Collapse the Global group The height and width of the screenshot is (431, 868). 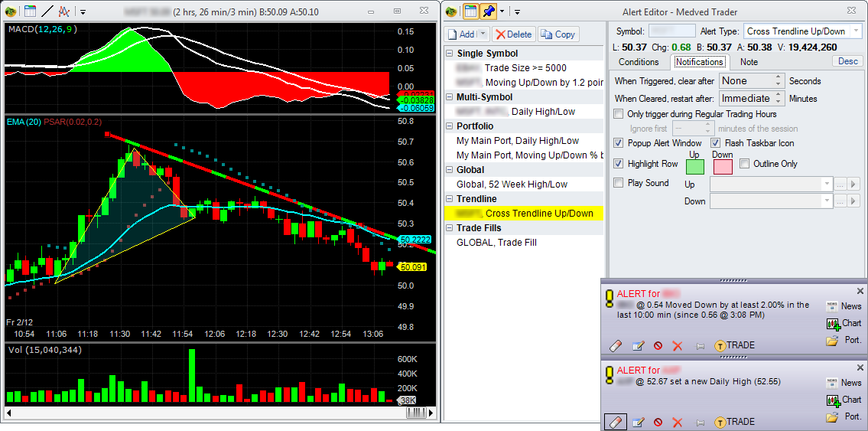point(448,169)
